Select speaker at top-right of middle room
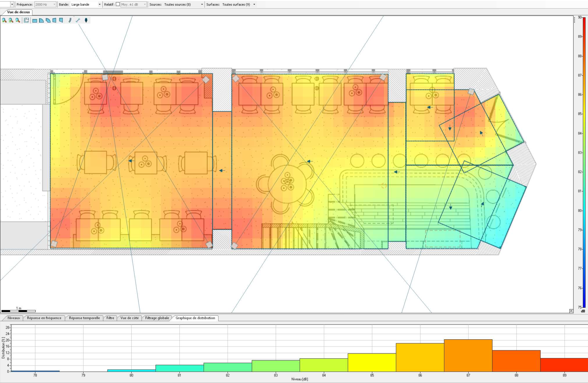 pyautogui.click(x=383, y=77)
